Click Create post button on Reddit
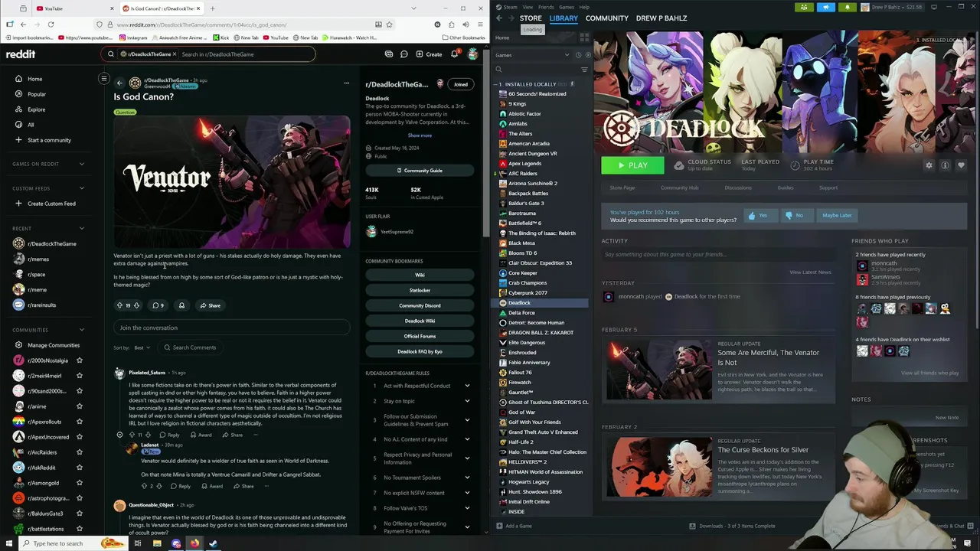The width and height of the screenshot is (980, 551). [x=429, y=54]
